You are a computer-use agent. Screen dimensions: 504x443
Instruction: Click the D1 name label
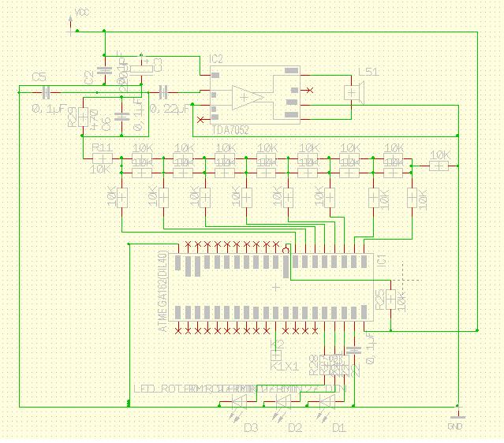click(339, 428)
